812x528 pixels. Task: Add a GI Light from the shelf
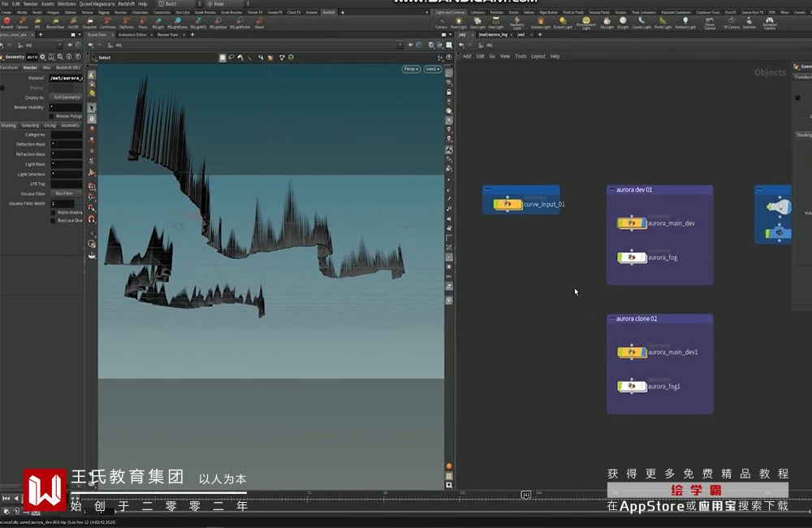(623, 21)
